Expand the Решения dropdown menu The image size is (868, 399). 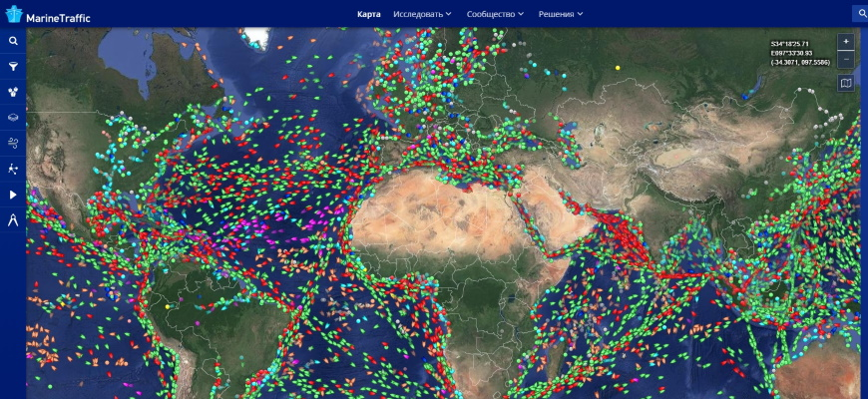pyautogui.click(x=561, y=14)
